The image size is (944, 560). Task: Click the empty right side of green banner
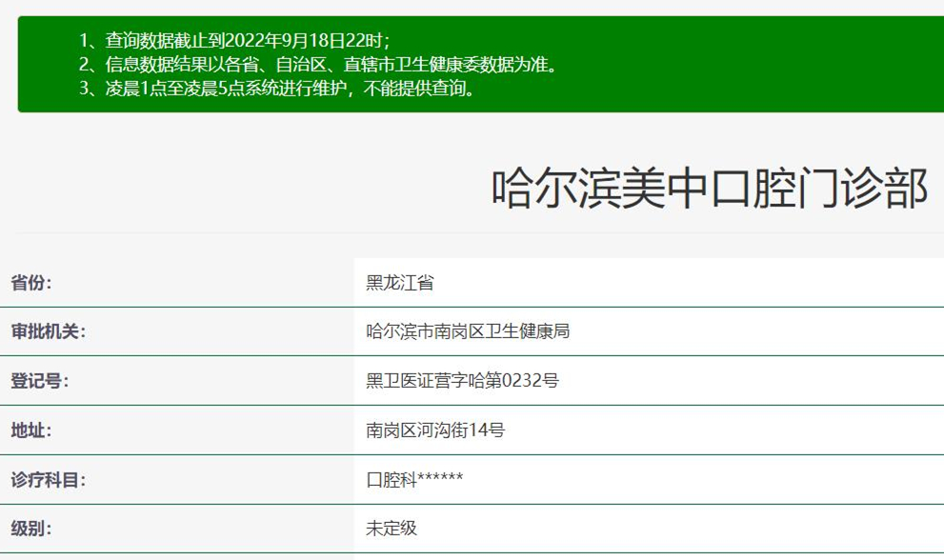pos(762,65)
